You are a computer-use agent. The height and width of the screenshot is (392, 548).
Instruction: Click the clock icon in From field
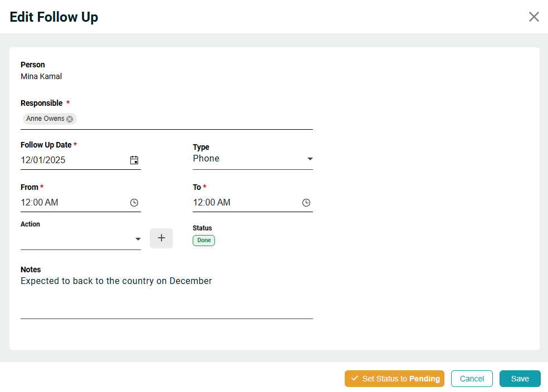coord(134,203)
